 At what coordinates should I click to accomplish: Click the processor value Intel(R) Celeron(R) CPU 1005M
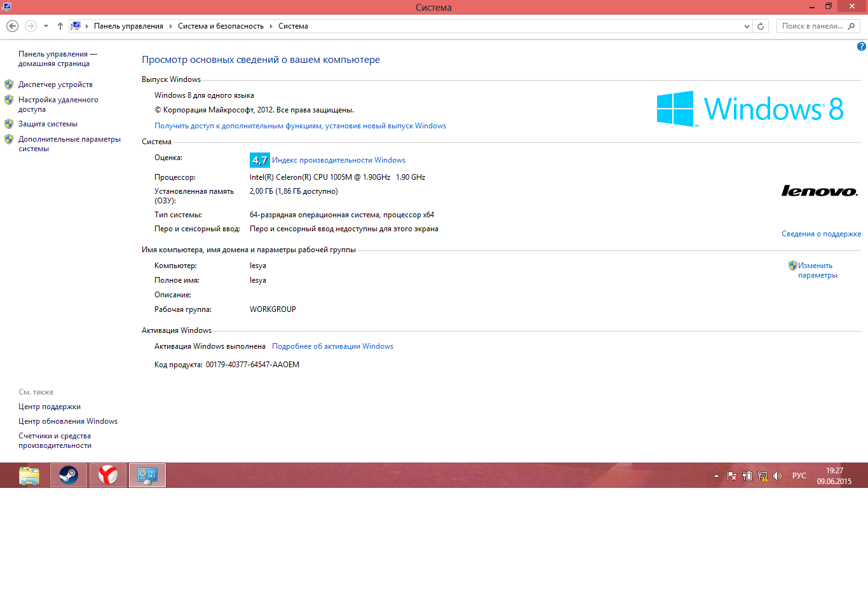tap(337, 177)
